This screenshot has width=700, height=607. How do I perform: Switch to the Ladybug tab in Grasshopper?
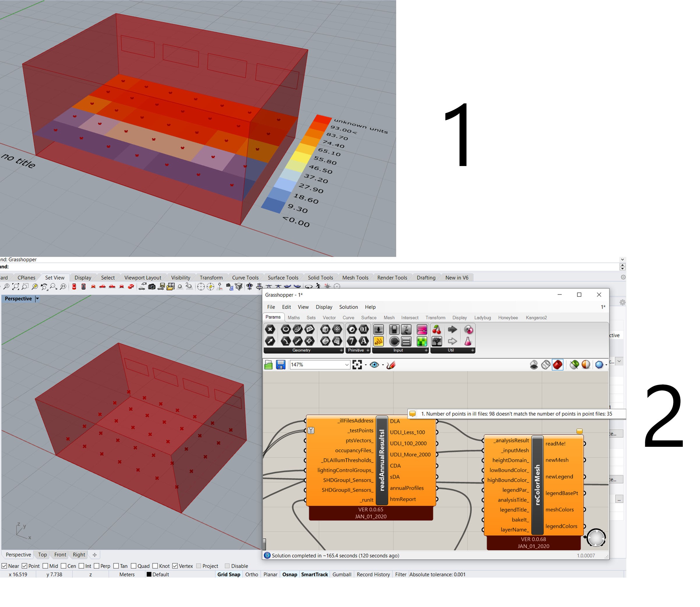(483, 318)
